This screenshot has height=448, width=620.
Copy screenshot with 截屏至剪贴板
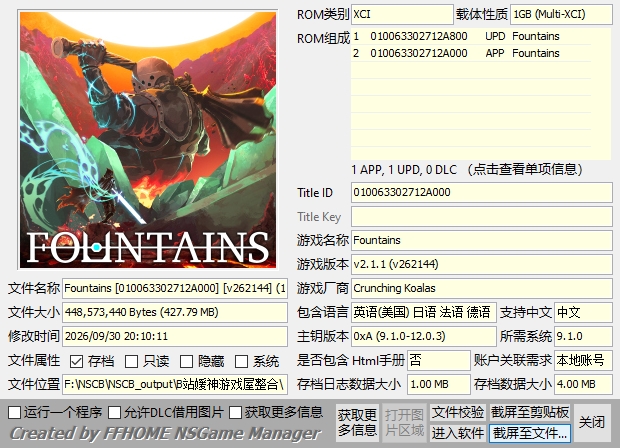pyautogui.click(x=530, y=412)
